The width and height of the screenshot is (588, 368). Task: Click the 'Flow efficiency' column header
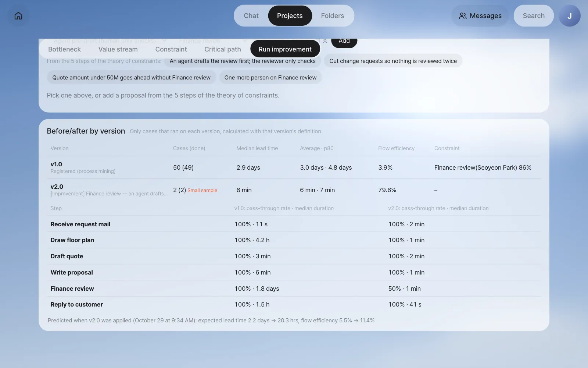pos(396,148)
